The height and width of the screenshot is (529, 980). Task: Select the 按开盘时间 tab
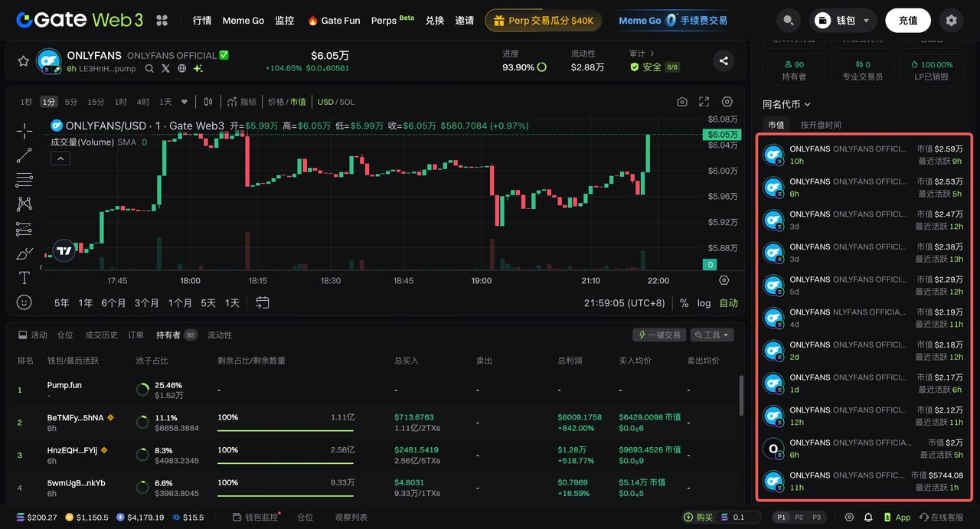pos(821,125)
